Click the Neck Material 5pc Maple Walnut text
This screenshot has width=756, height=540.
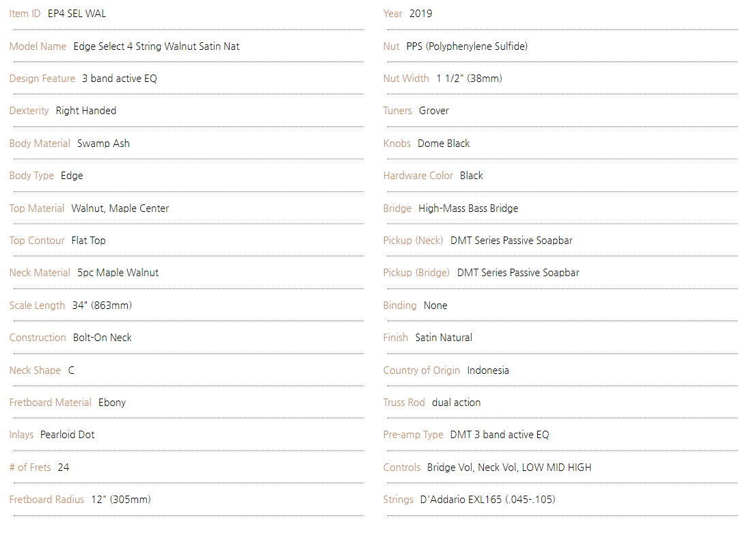(118, 273)
